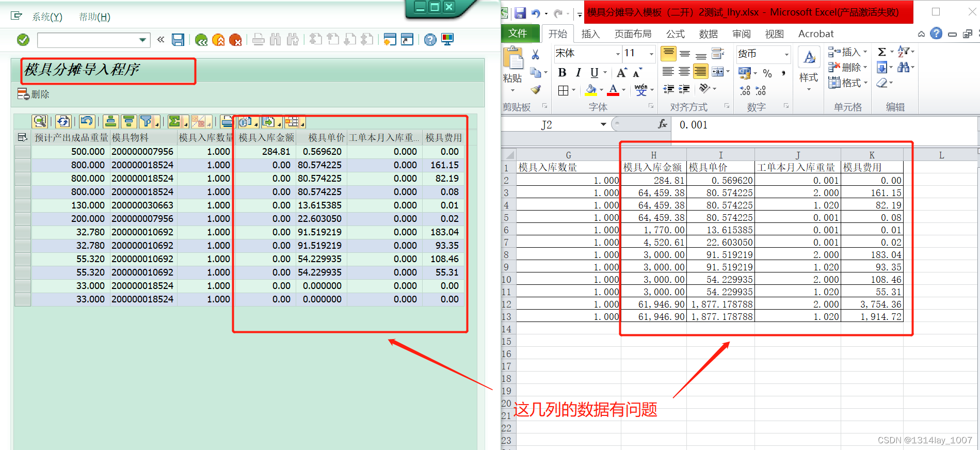Viewport: 980px width, 450px height.
Task: Click the SAP Find binoculars icon
Action: coord(276,40)
